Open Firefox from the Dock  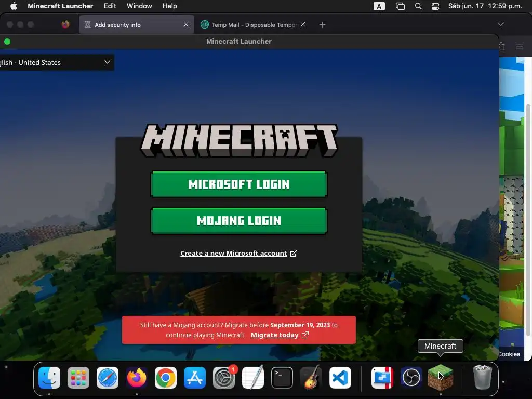click(x=137, y=378)
